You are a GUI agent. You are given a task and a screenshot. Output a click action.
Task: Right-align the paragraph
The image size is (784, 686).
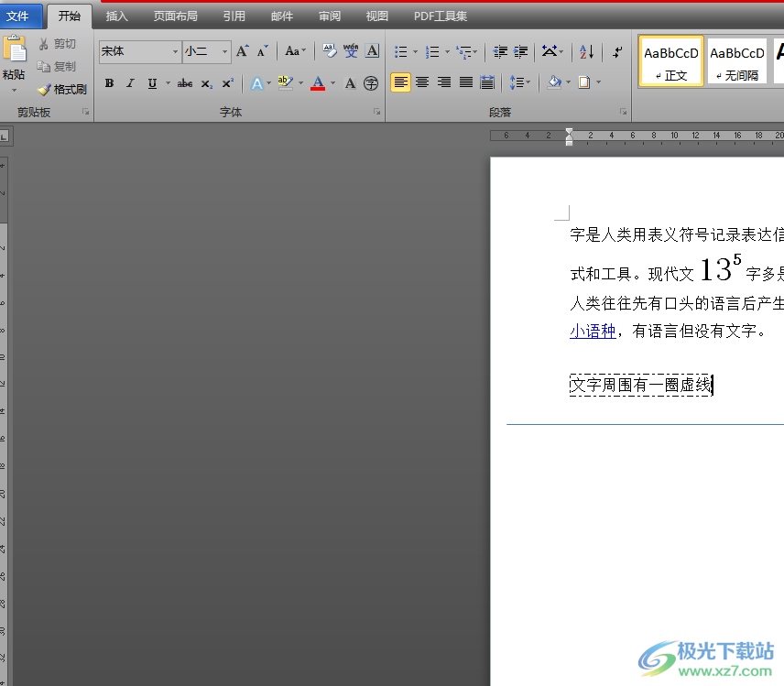coord(444,82)
